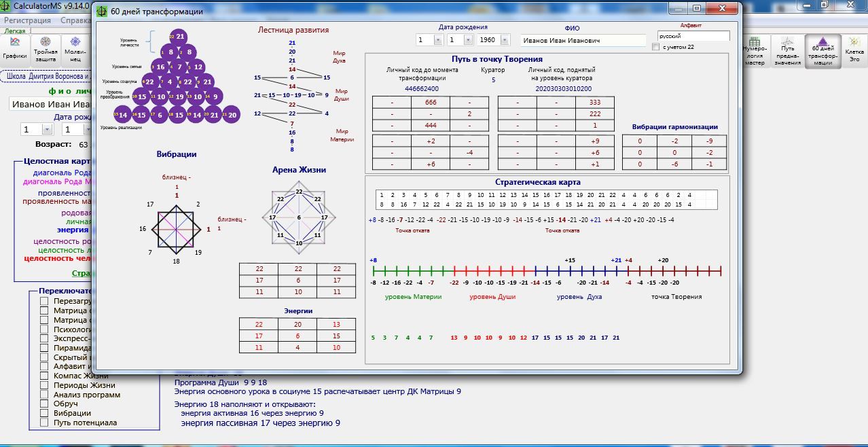The image size is (868, 447).
Task: Click the left Точка отката label
Action: pos(412,230)
